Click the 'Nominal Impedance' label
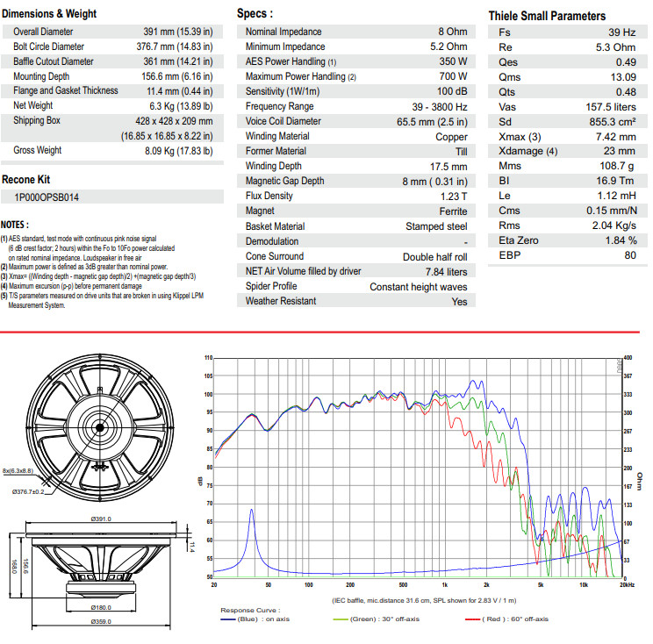 tap(283, 32)
